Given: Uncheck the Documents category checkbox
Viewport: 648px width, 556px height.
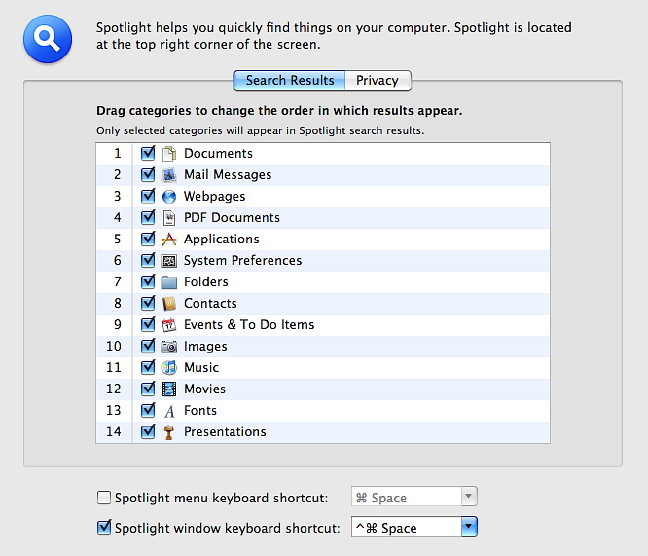Looking at the screenshot, I should click(148, 153).
